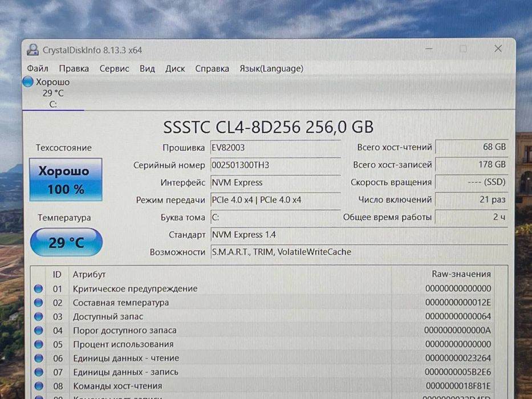Click the features field S.M.A.R.T., TRIM, VolatileWriteCache

coord(359,252)
